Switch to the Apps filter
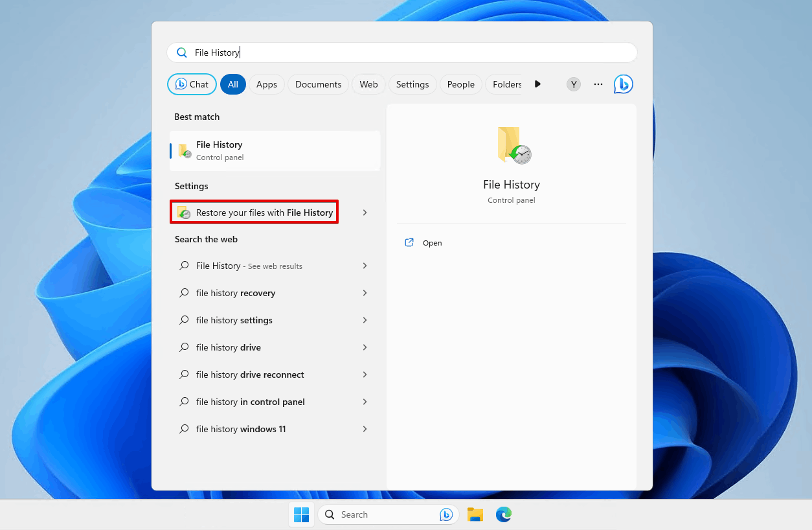This screenshot has width=812, height=530. pos(267,84)
